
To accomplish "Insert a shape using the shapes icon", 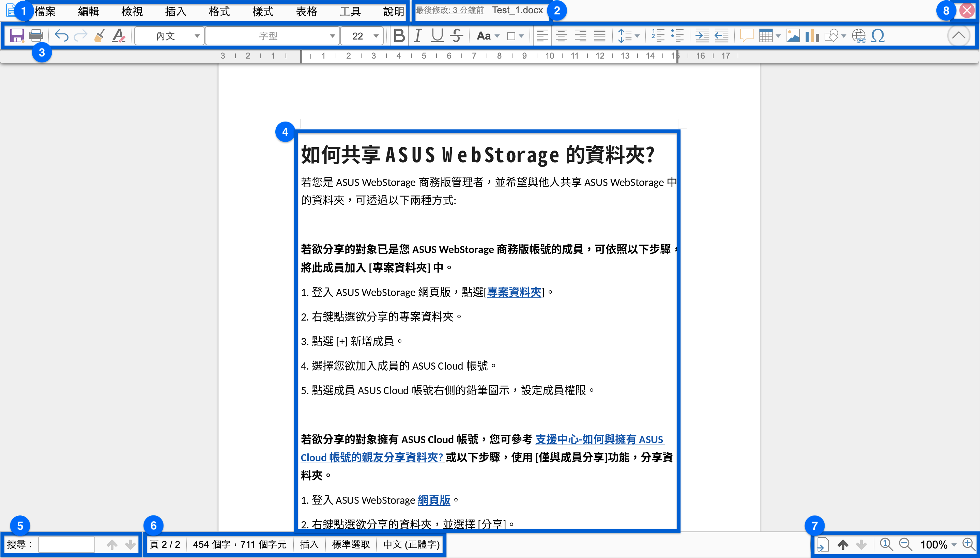I will click(831, 36).
